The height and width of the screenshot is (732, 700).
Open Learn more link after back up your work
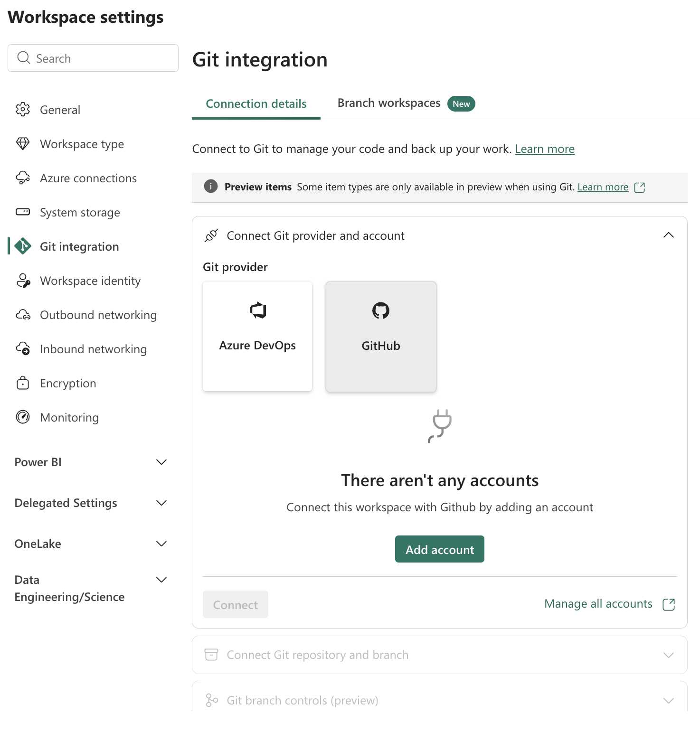pyautogui.click(x=545, y=149)
